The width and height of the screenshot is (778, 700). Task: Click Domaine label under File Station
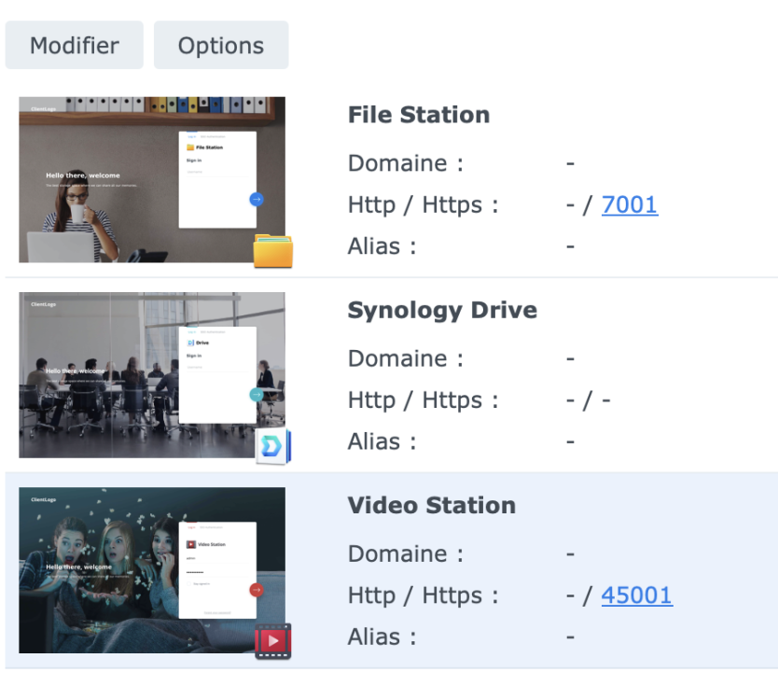(x=406, y=163)
